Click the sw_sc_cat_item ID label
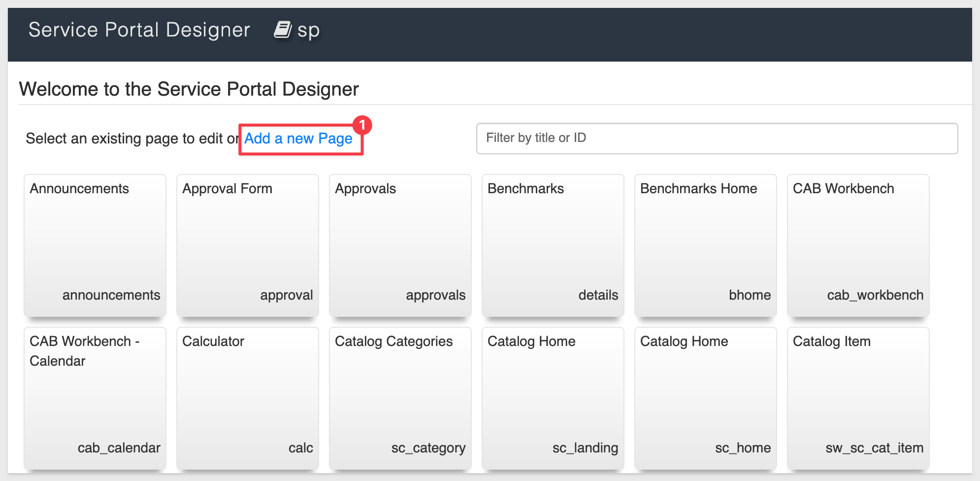Screen dimensions: 980x481 874,447
